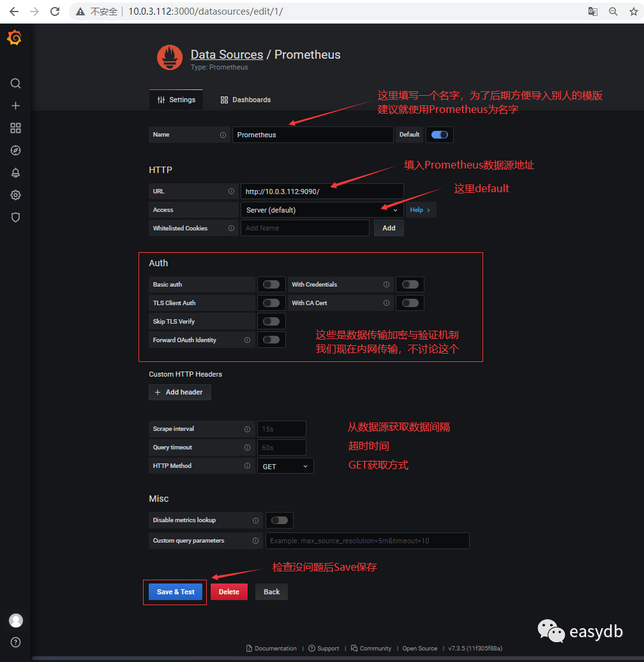This screenshot has width=644, height=662.
Task: Enable the Forward OAuth Identity switch
Action: [x=271, y=340]
